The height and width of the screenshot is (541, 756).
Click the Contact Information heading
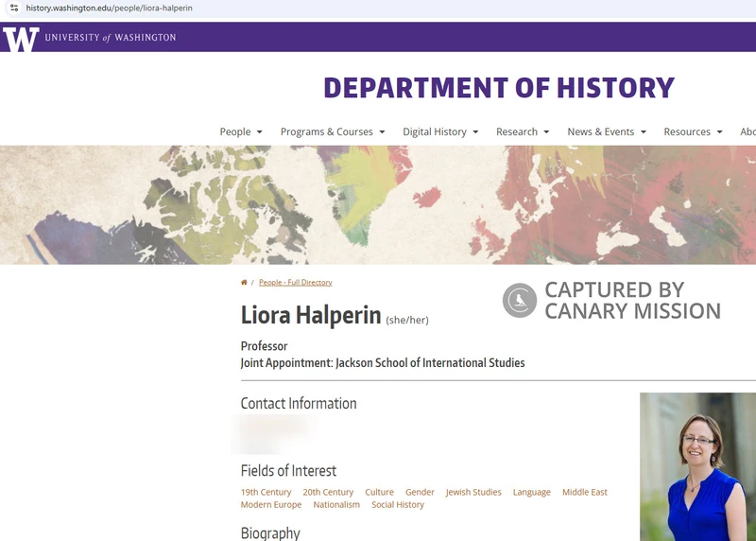(x=299, y=404)
